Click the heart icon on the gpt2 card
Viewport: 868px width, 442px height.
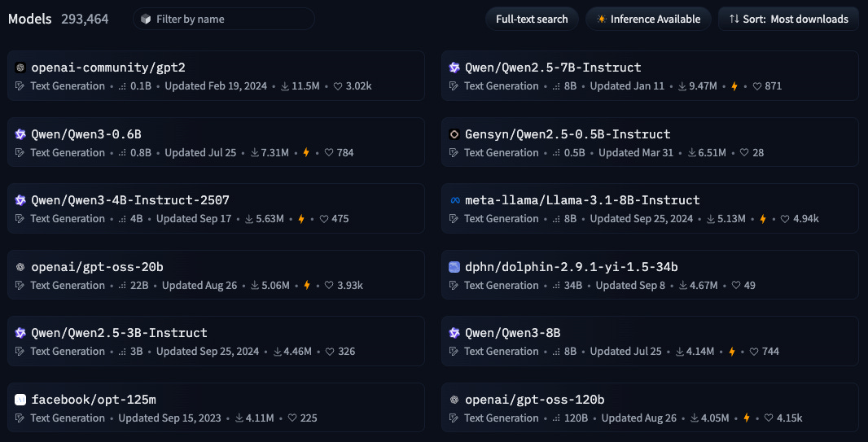[x=338, y=86]
